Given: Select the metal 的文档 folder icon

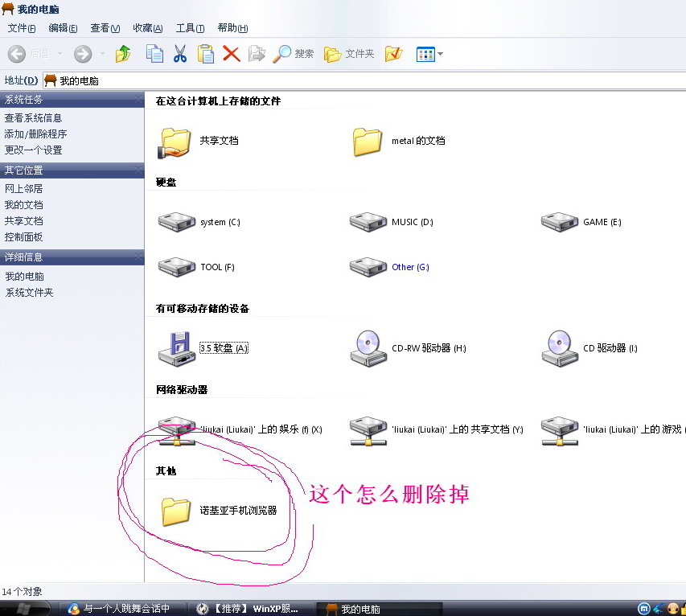Looking at the screenshot, I should coord(368,142).
